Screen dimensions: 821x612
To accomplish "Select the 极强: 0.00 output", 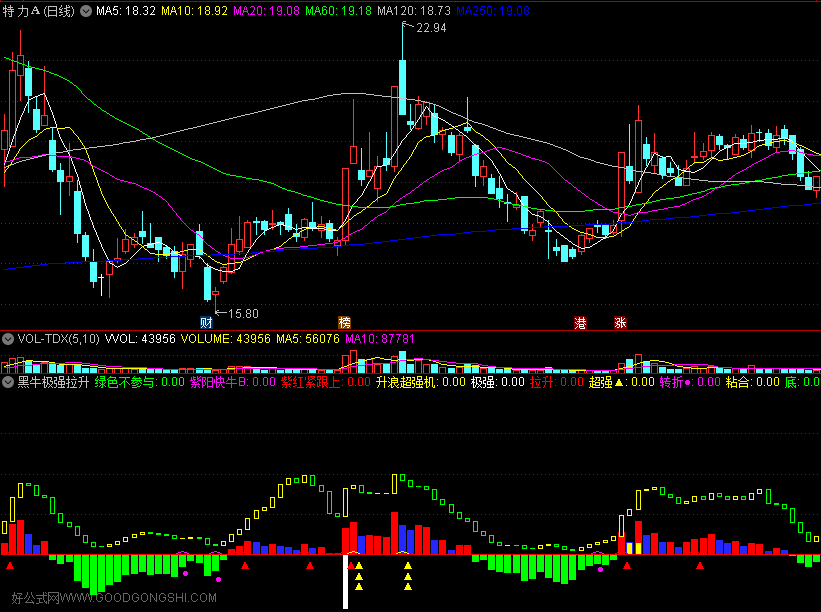I will (497, 382).
